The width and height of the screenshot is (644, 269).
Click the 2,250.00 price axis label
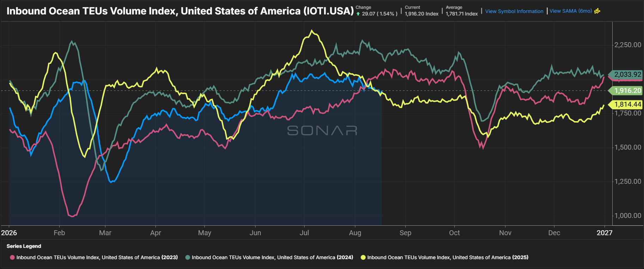628,45
